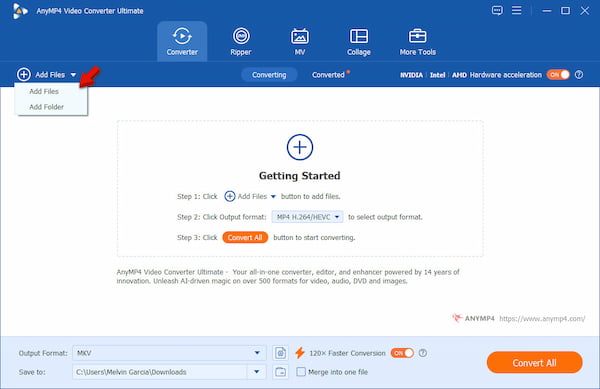600x389 pixels.
Task: Toggle 120× Faster Conversion switch
Action: pos(402,353)
